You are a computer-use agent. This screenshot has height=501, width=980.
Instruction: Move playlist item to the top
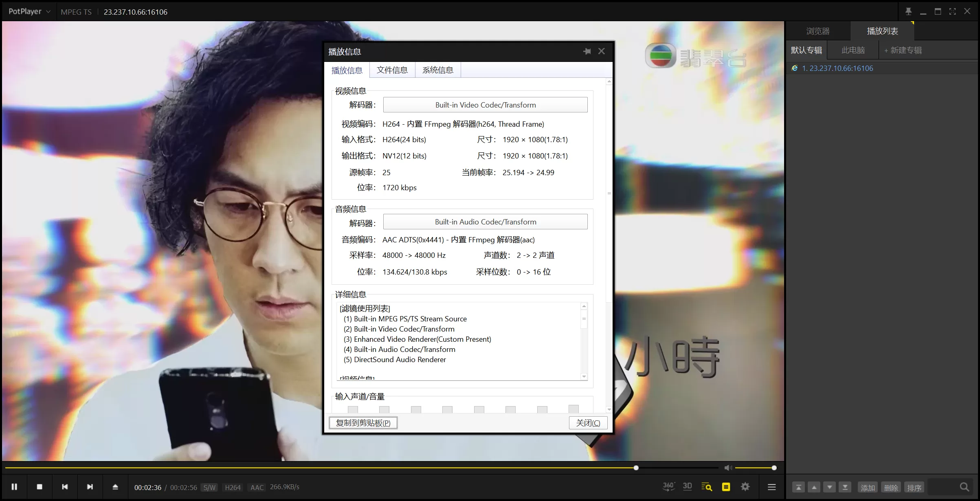pos(798,487)
